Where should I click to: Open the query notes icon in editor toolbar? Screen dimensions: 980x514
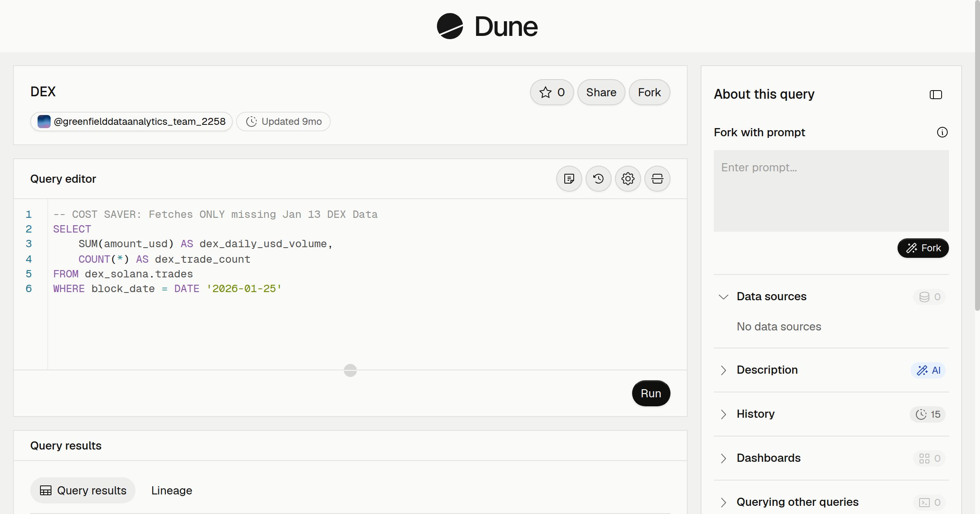click(569, 179)
